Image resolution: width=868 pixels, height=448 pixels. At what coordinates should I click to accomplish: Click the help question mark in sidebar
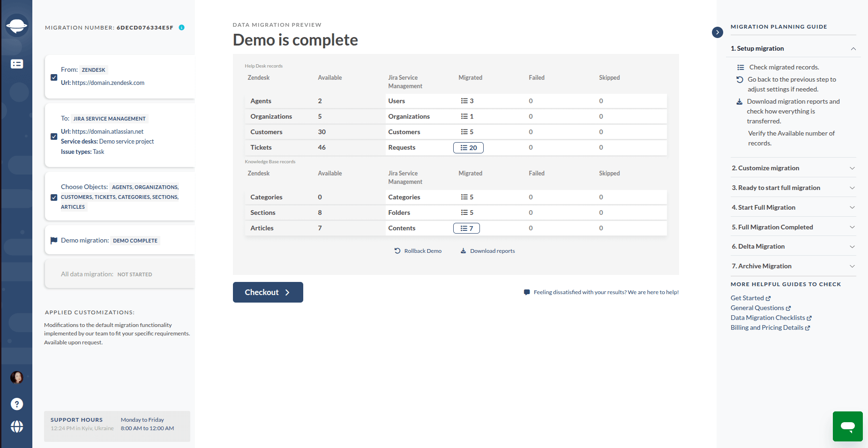[x=17, y=404]
